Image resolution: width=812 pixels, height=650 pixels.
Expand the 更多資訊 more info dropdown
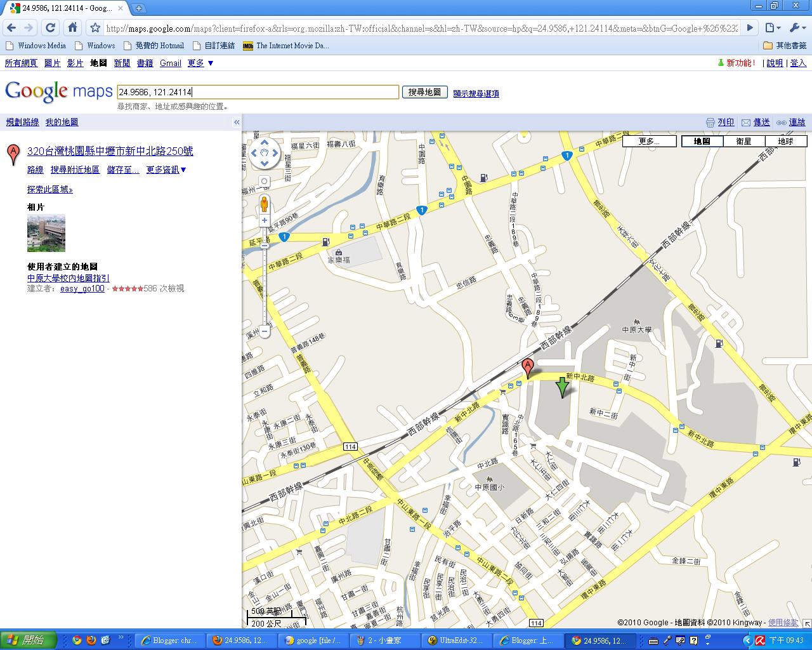click(x=166, y=169)
